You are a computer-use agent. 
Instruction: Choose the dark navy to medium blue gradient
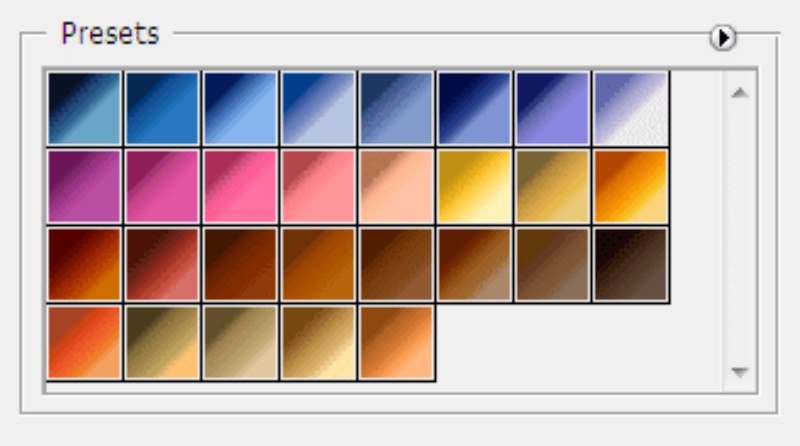click(162, 108)
